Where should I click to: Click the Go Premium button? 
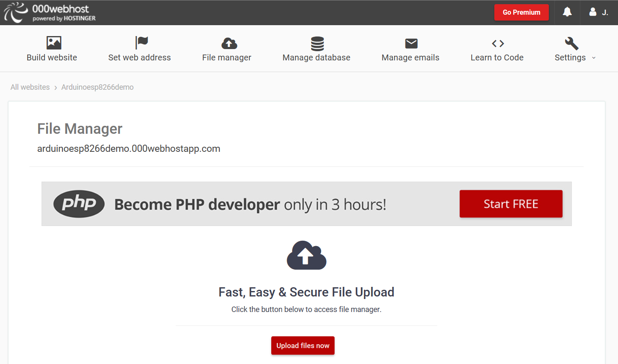[x=521, y=13]
